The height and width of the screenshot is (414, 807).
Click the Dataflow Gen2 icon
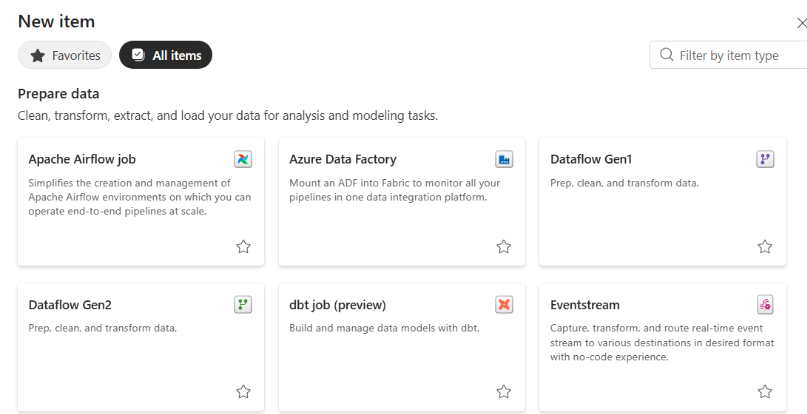[243, 304]
